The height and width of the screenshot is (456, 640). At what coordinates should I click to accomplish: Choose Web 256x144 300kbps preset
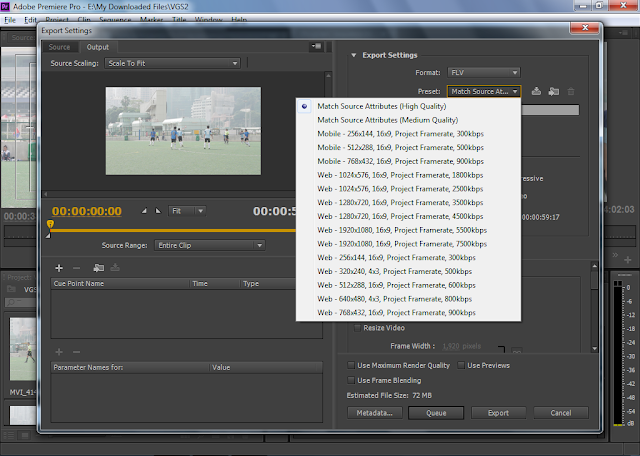[x=408, y=258]
